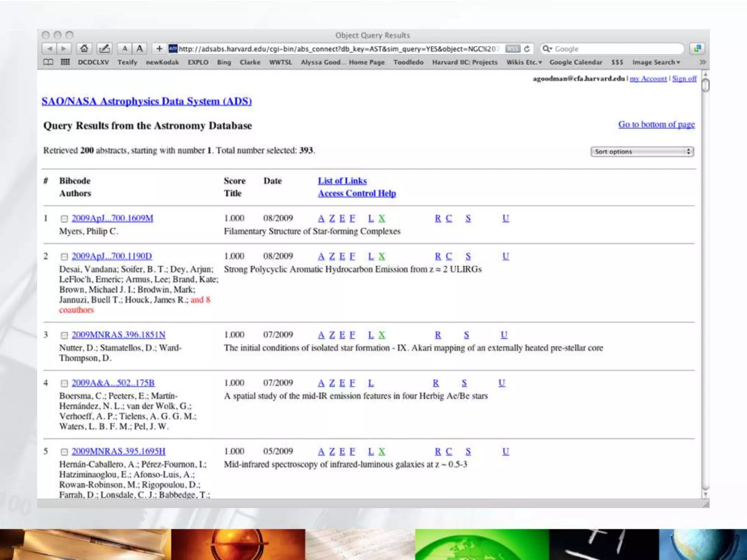
Task: Click the browser back arrow button
Action: pos(50,48)
